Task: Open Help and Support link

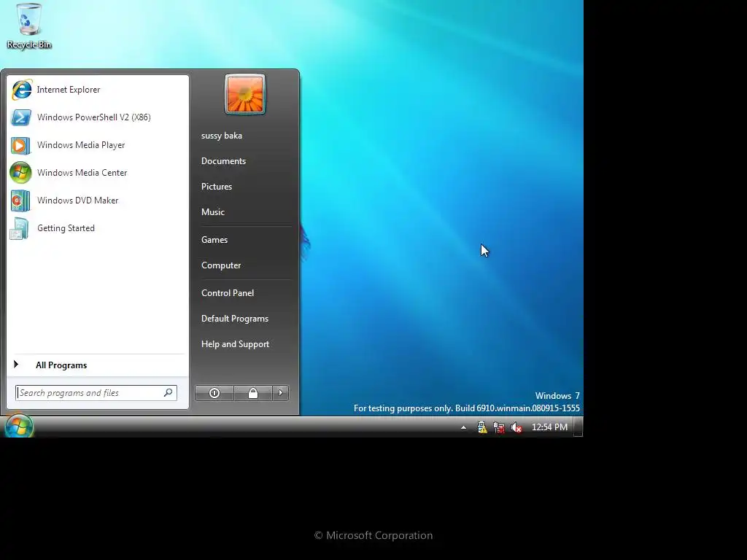Action: tap(235, 344)
